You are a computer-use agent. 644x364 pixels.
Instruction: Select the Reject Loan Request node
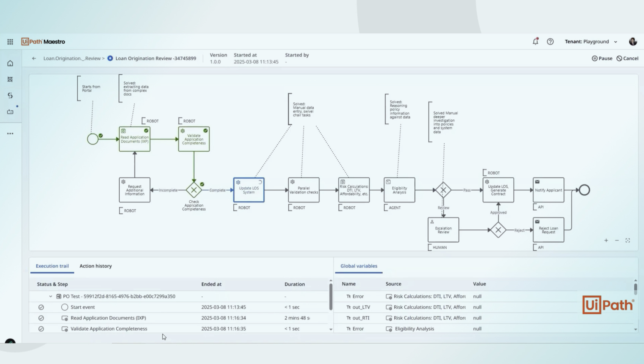point(549,230)
